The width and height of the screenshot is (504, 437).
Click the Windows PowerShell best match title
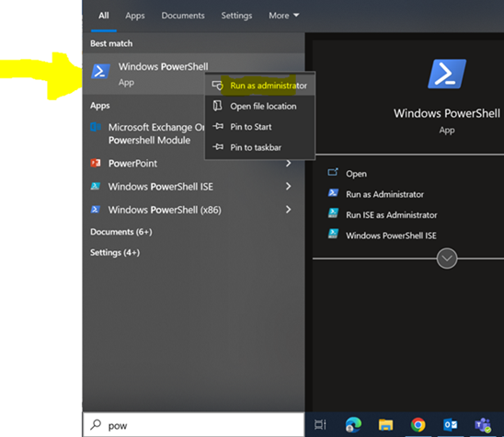[164, 66]
